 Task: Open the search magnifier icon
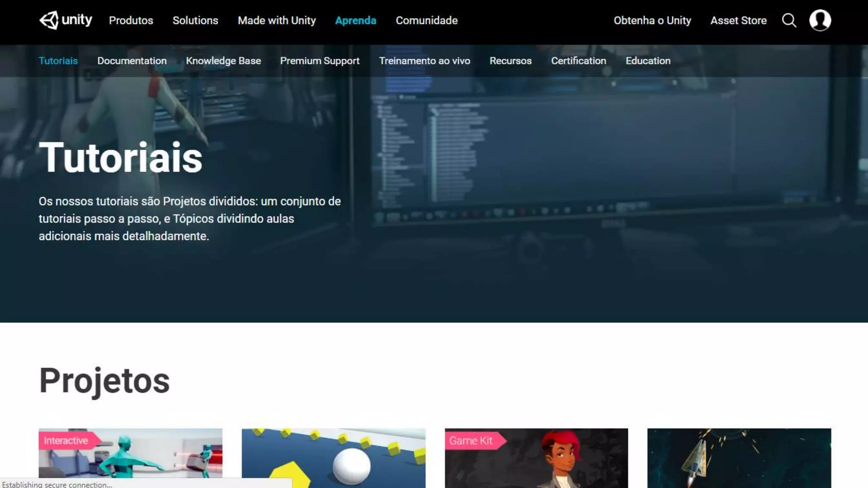point(789,20)
